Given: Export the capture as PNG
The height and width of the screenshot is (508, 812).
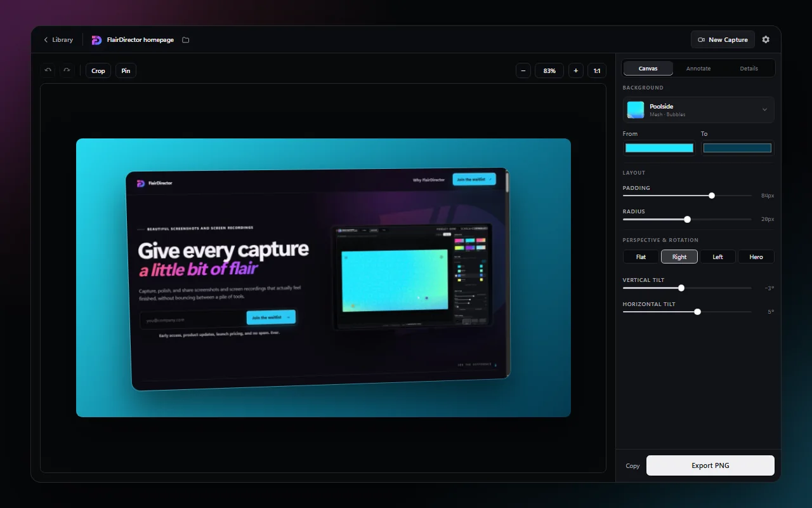Looking at the screenshot, I should click(710, 465).
